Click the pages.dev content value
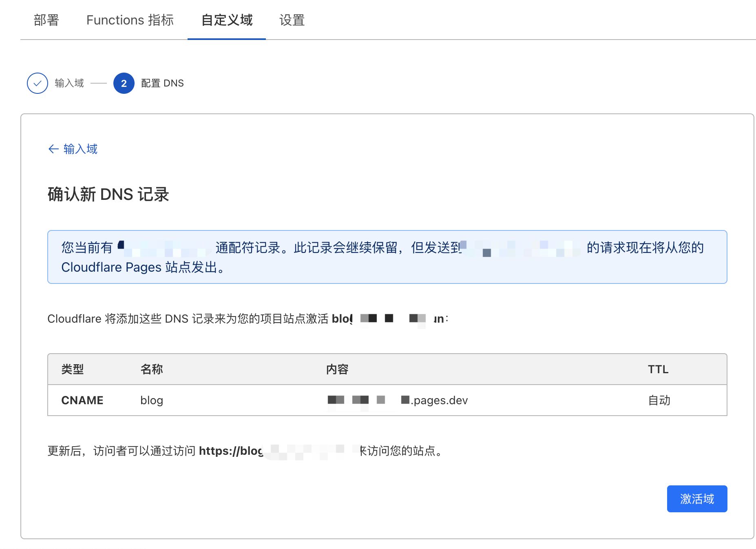Image resolution: width=756 pixels, height=549 pixels. (439, 400)
